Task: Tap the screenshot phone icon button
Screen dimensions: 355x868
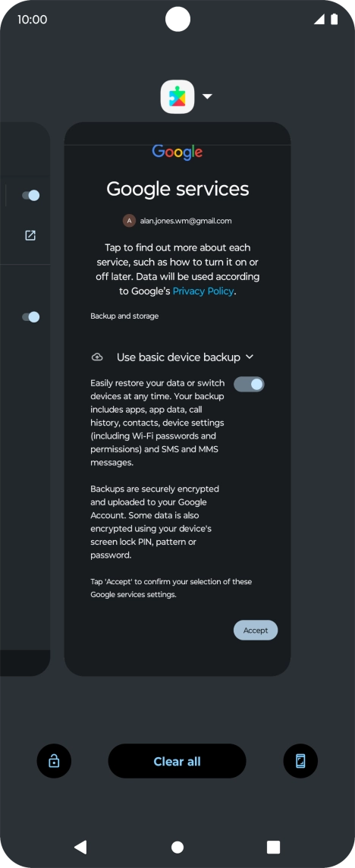Action: (300, 761)
